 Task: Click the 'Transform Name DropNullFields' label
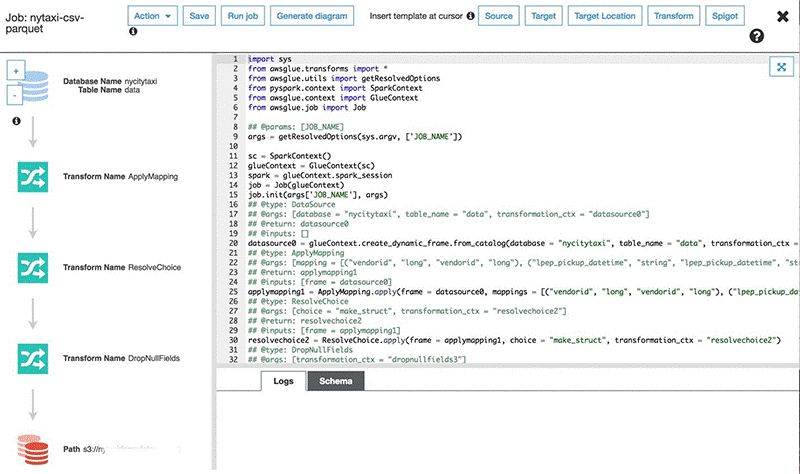[x=121, y=358]
